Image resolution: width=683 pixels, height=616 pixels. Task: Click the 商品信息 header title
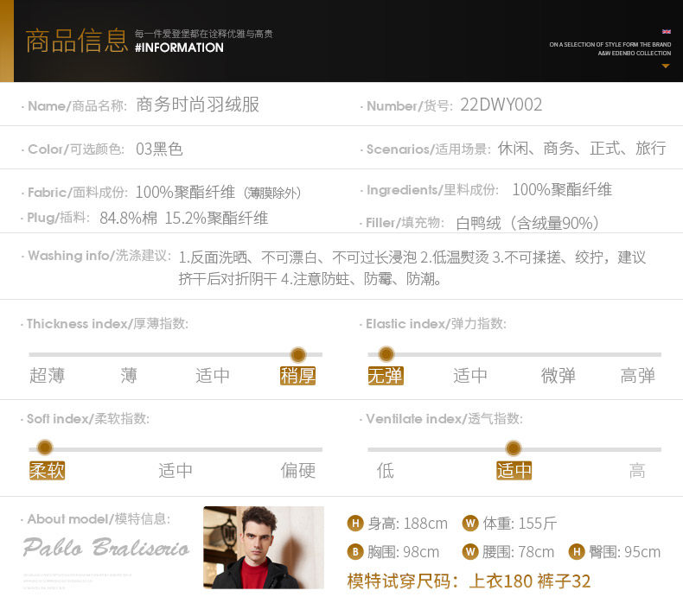77,41
